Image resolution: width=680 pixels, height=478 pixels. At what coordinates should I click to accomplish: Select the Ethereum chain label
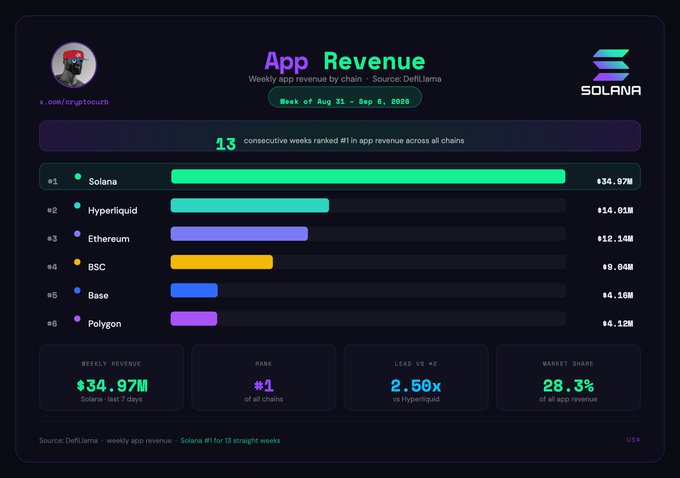click(x=108, y=239)
